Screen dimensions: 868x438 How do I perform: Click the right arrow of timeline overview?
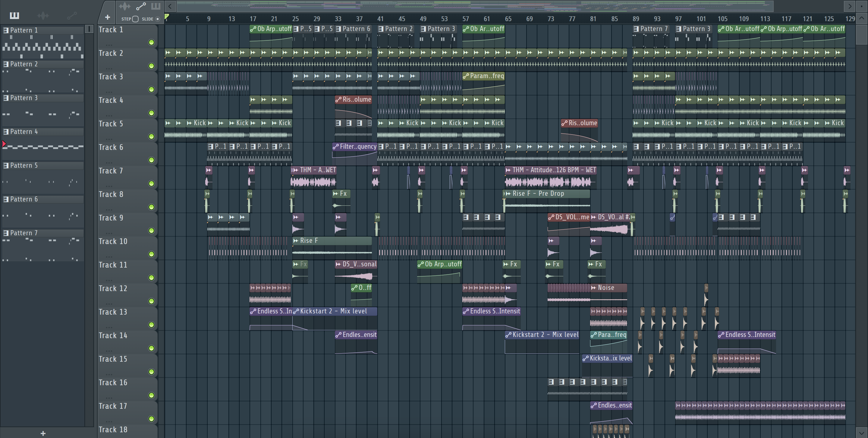coord(850,6)
